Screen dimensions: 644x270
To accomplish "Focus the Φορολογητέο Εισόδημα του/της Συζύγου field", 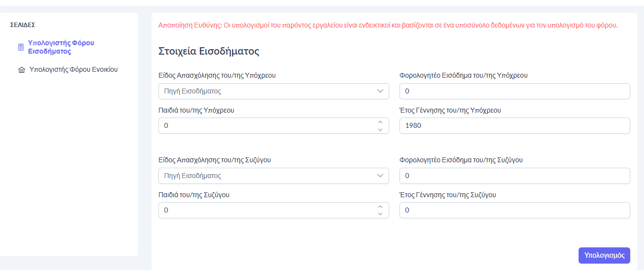I will point(514,176).
